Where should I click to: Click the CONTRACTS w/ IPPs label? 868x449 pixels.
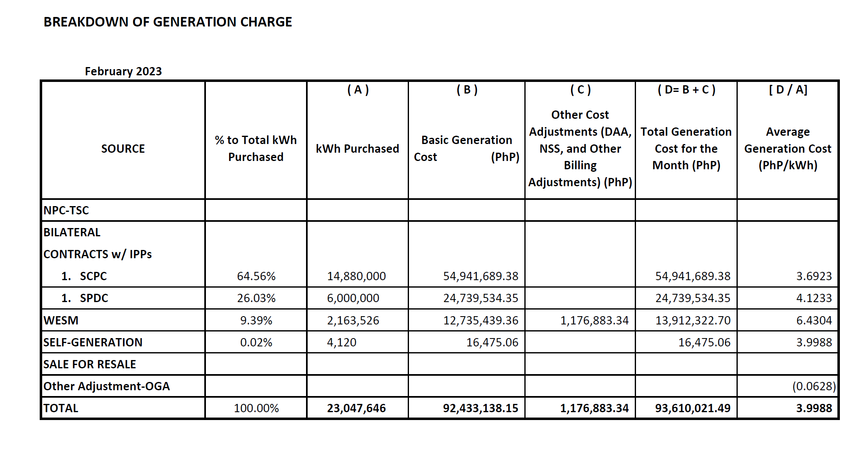point(98,254)
